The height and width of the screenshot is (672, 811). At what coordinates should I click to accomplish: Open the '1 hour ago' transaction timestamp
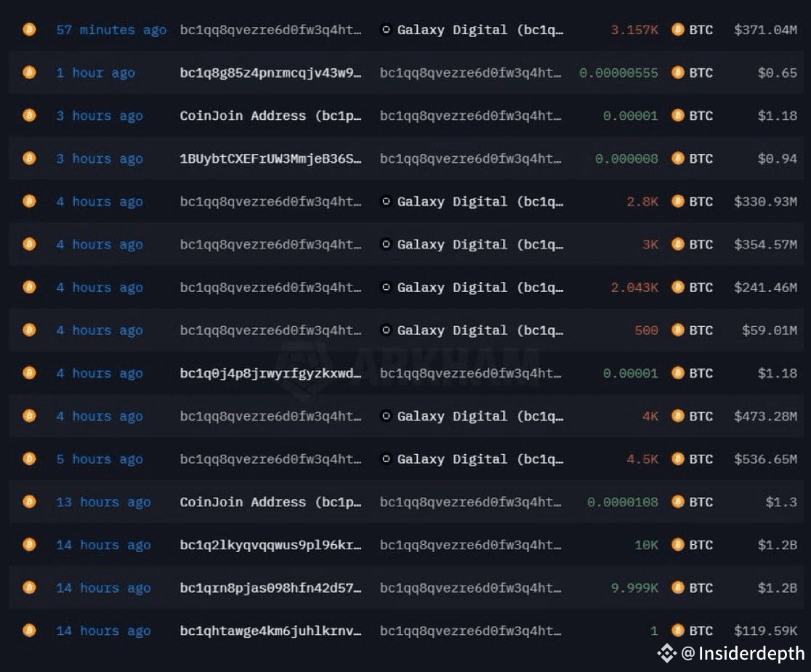96,73
